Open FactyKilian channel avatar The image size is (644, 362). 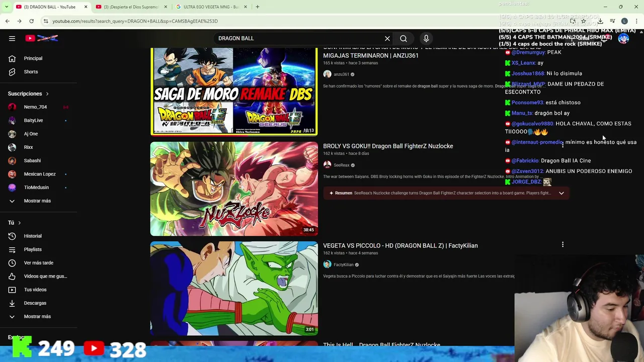(327, 264)
